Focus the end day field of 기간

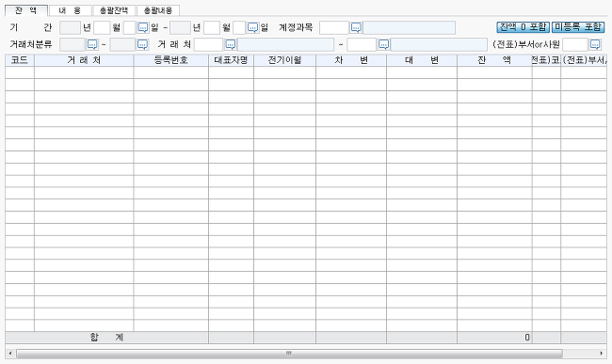pos(239,27)
